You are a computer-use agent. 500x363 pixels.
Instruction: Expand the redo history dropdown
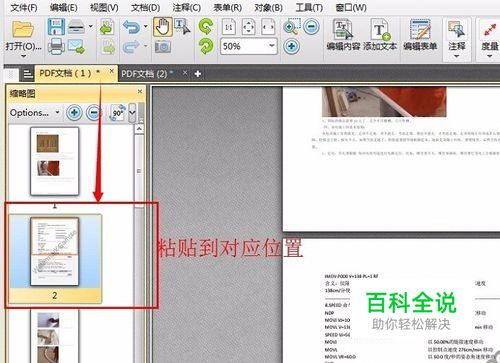[x=145, y=46]
